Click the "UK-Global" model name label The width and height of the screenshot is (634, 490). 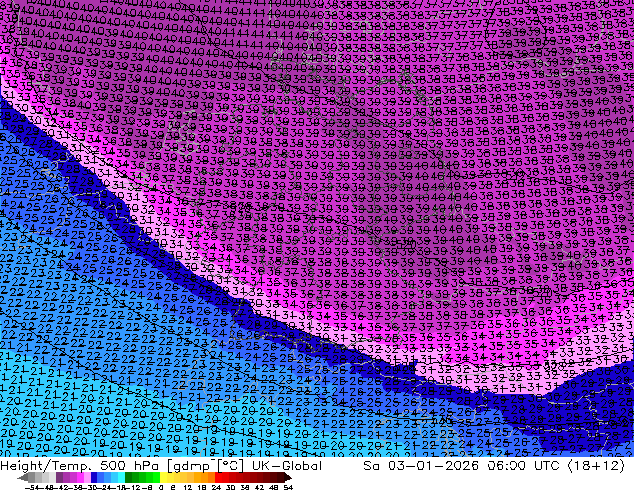(287, 466)
